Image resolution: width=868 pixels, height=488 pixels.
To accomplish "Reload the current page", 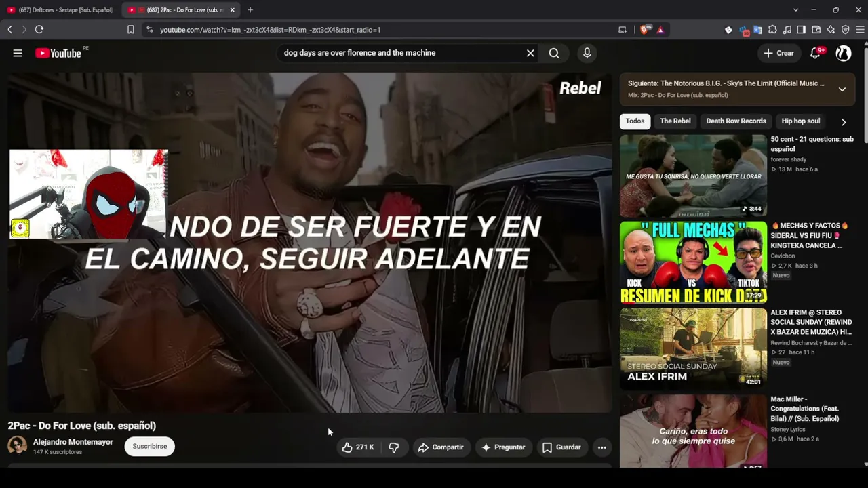I will pos(39,29).
